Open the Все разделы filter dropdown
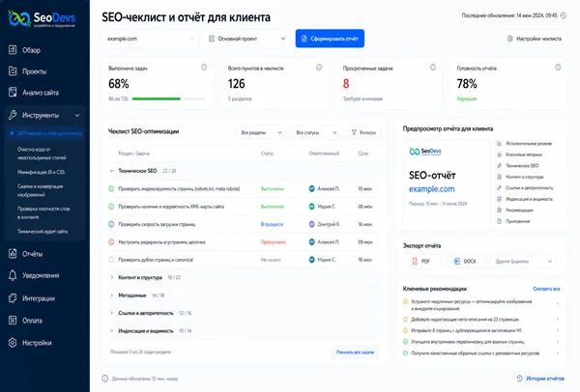This screenshot has height=392, width=580. 261,132
